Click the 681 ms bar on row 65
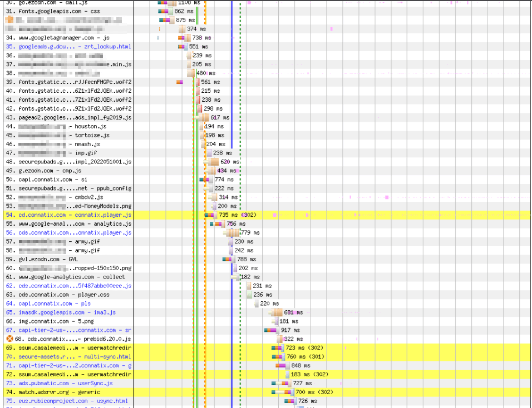The width and height of the screenshot is (532, 408). (x=275, y=312)
